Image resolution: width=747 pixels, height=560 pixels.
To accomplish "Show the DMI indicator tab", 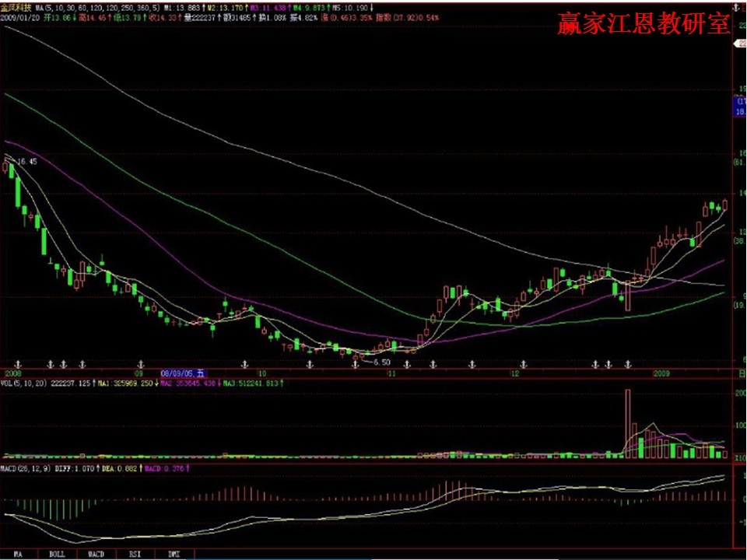I will coord(174,554).
